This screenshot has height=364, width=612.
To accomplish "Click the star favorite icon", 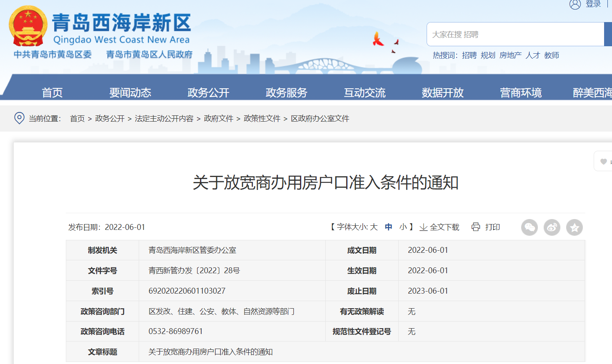I will [574, 227].
